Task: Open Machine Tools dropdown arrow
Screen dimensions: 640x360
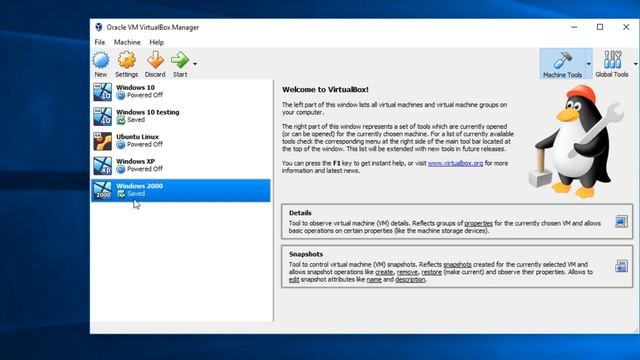Action: point(588,64)
